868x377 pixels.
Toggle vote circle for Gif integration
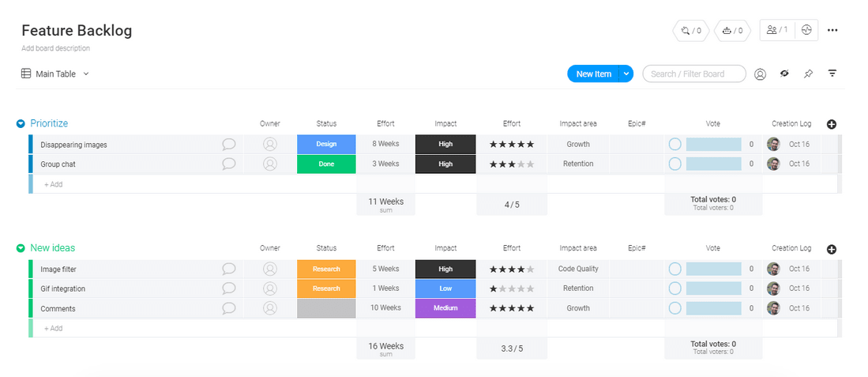(674, 288)
